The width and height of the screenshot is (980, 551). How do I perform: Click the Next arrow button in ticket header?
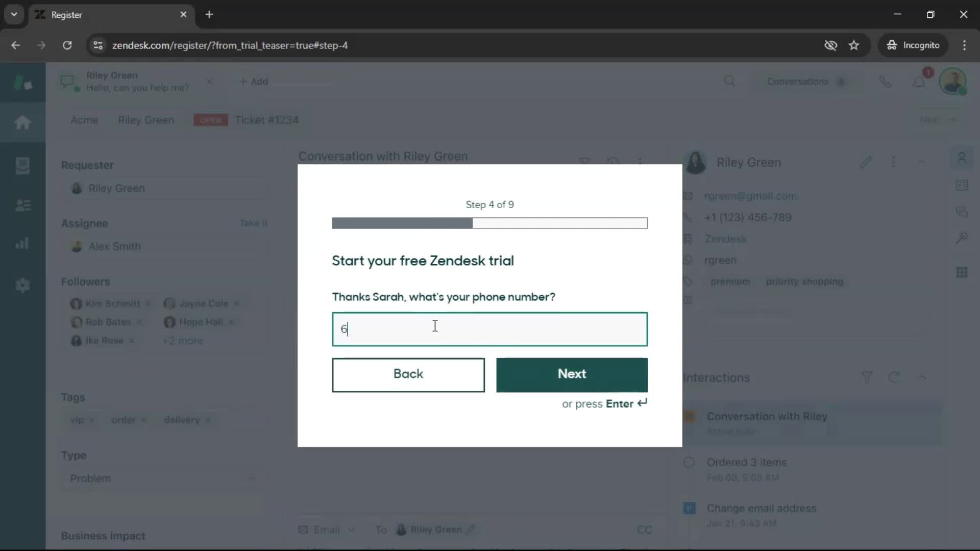pos(938,120)
